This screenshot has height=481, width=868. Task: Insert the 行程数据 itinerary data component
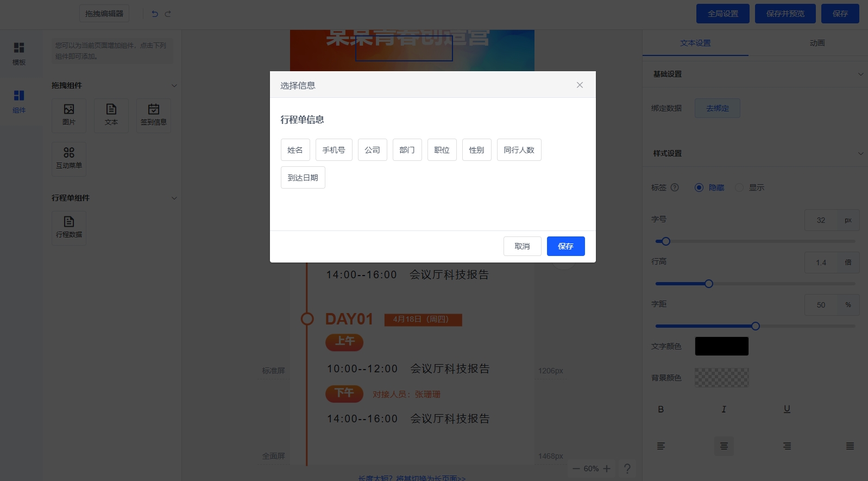tap(69, 227)
